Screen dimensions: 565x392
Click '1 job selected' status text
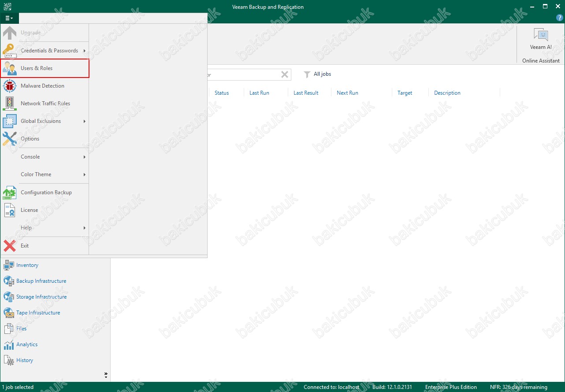(18, 387)
